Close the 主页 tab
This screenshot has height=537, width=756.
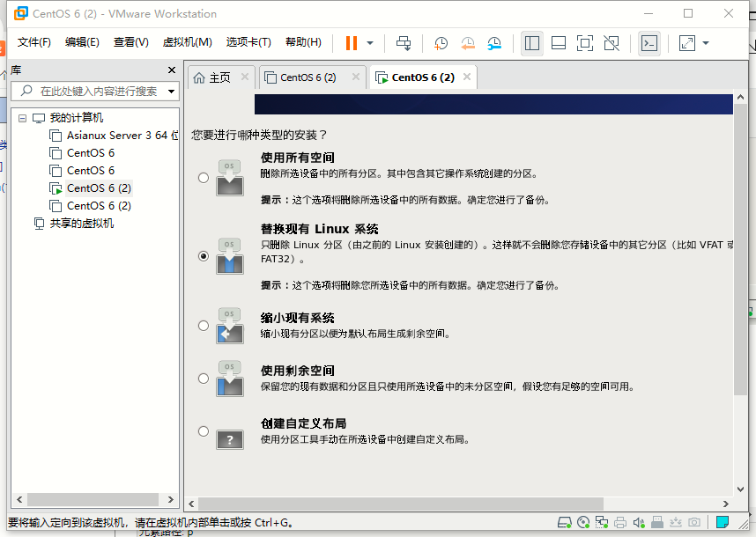pos(245,77)
